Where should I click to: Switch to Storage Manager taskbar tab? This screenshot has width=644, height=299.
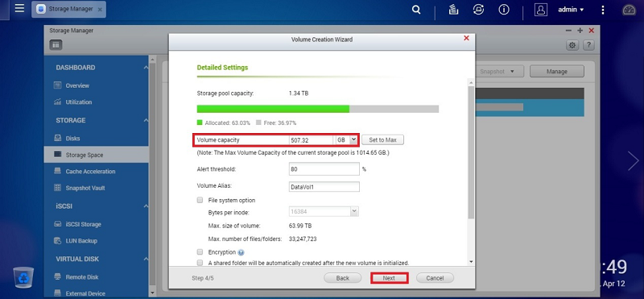(68, 9)
